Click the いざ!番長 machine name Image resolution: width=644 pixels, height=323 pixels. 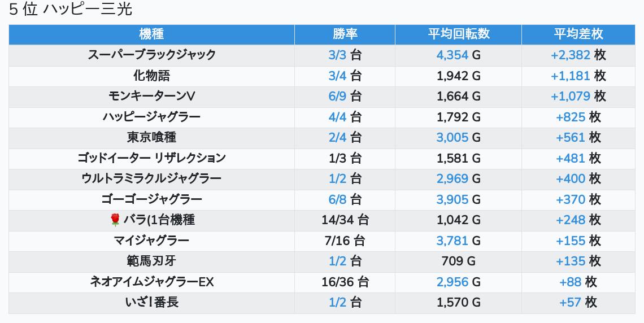[151, 303]
